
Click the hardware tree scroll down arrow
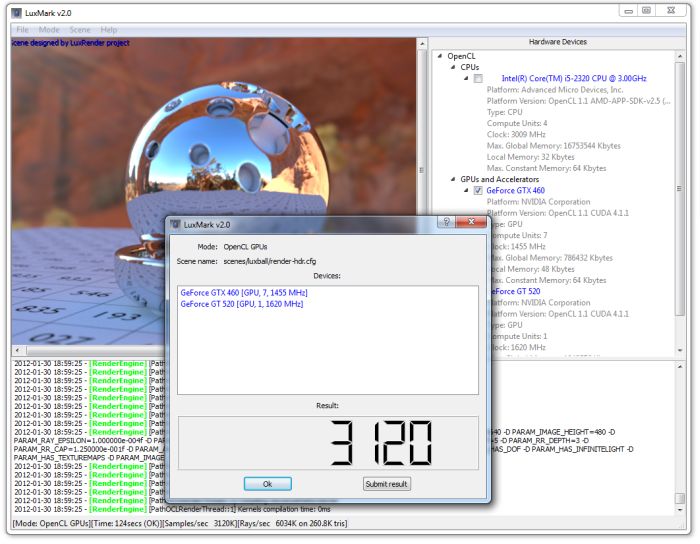tap(680, 351)
